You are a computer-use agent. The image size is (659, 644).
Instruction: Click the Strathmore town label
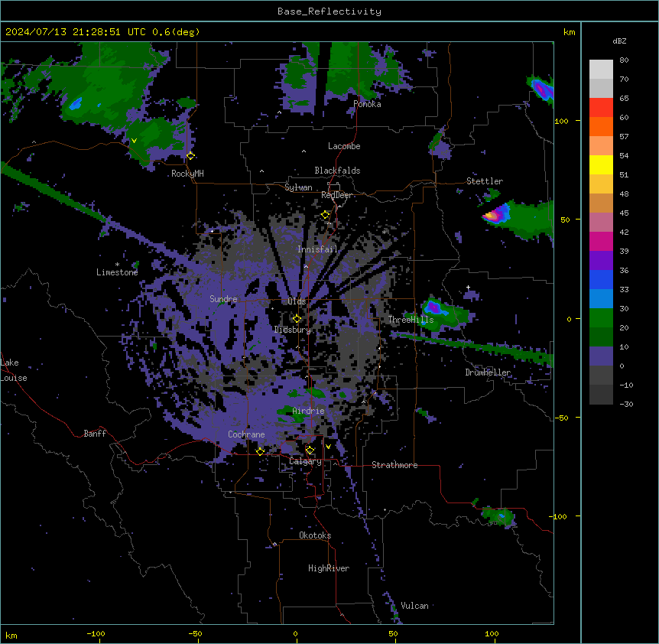pos(394,465)
